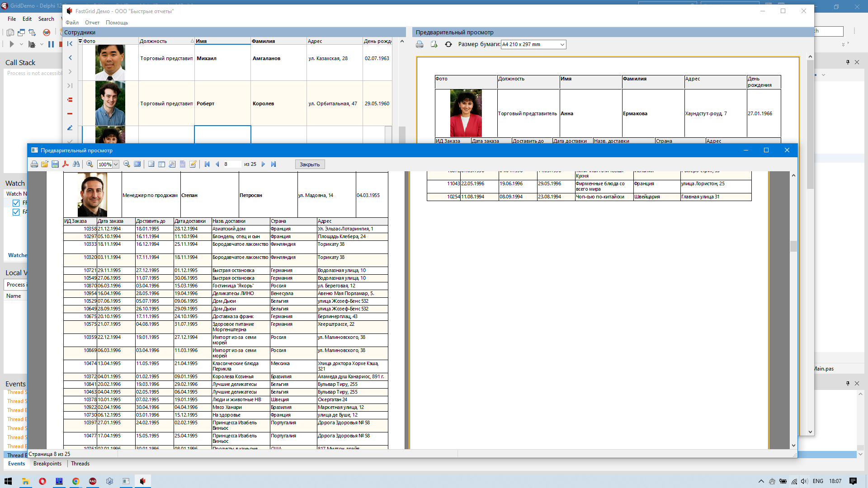
Task: Click the preview page vertical scrollbar thumb
Action: 793,246
